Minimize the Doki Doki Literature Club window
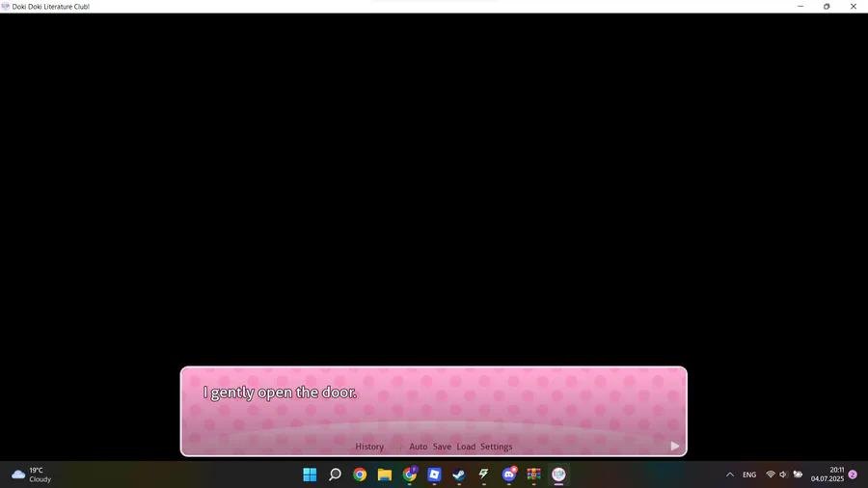Screen dimensions: 868x488 [800, 7]
